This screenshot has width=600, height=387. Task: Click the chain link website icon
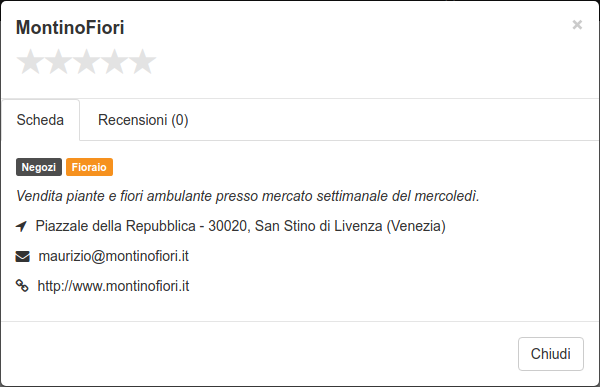point(22,286)
